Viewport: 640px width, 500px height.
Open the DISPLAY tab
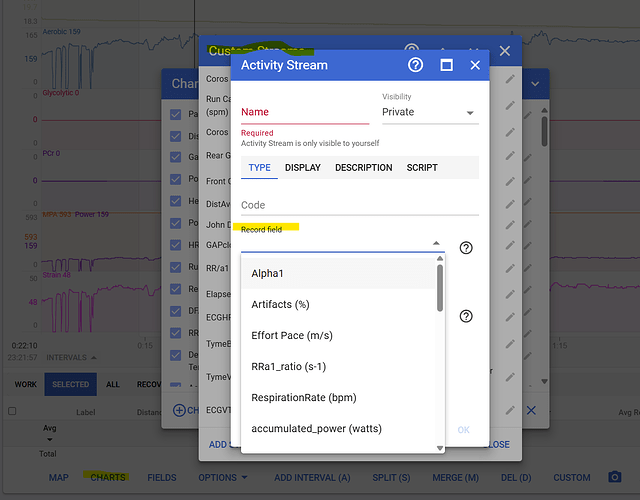[302, 168]
